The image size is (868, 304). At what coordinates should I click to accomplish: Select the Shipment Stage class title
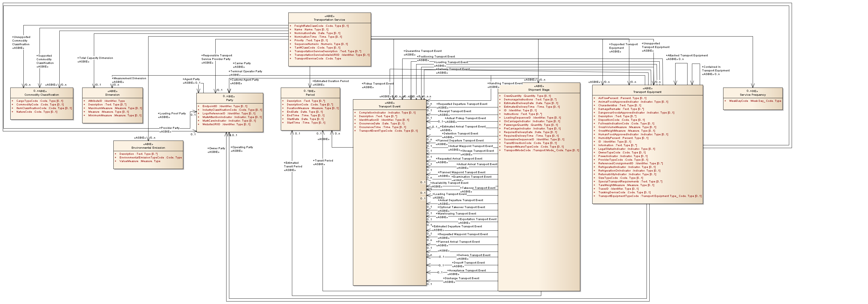tap(538, 90)
